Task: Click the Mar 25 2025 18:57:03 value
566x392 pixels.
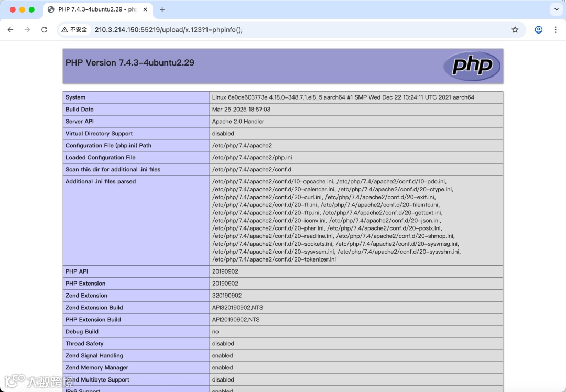Action: click(241, 109)
